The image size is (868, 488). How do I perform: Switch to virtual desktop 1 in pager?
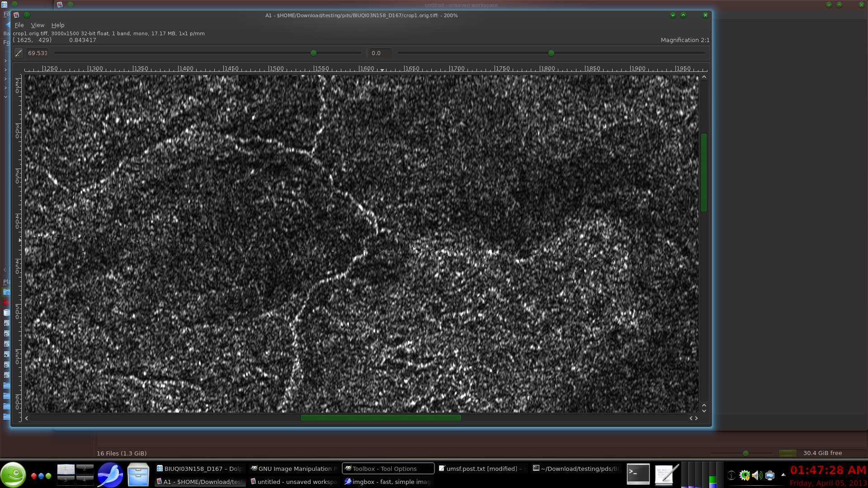coord(66,469)
